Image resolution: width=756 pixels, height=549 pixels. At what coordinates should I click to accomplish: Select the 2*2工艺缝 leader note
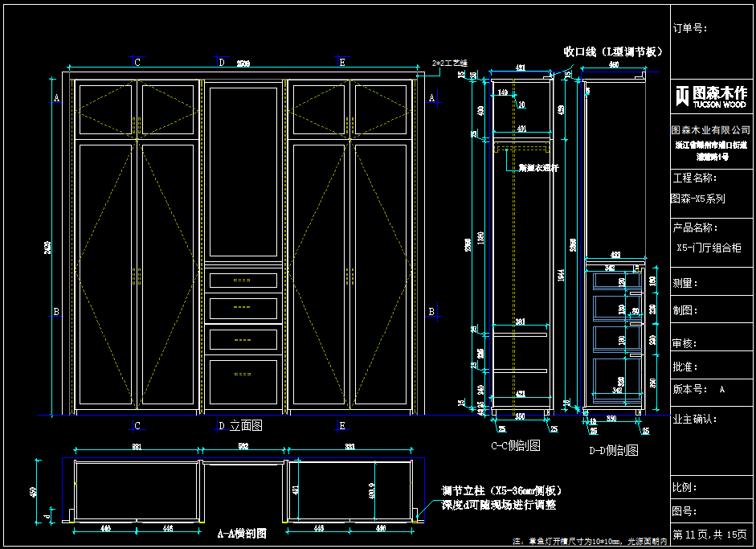450,63
